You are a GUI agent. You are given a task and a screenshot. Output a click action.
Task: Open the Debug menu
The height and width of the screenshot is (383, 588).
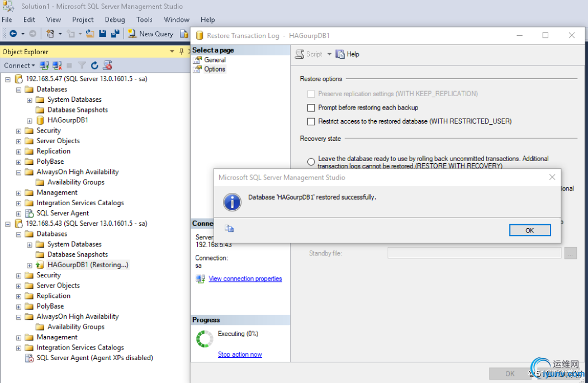click(x=115, y=20)
